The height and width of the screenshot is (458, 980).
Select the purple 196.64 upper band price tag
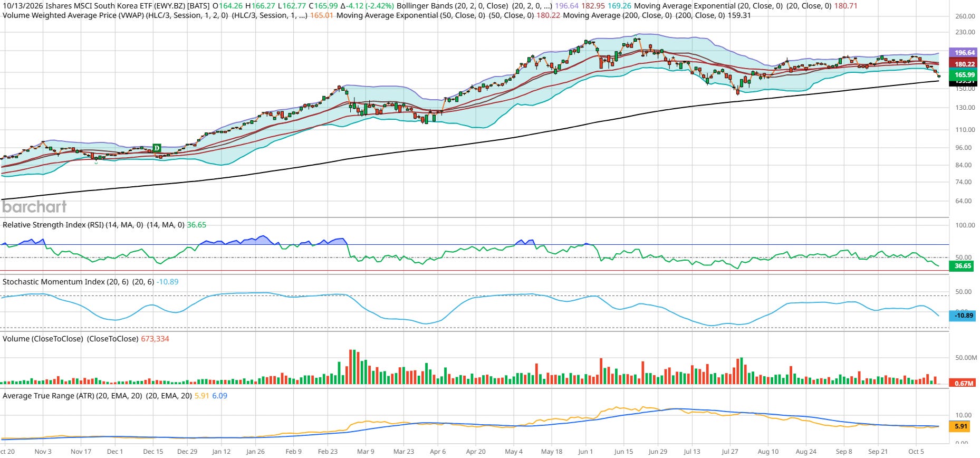[x=963, y=52]
